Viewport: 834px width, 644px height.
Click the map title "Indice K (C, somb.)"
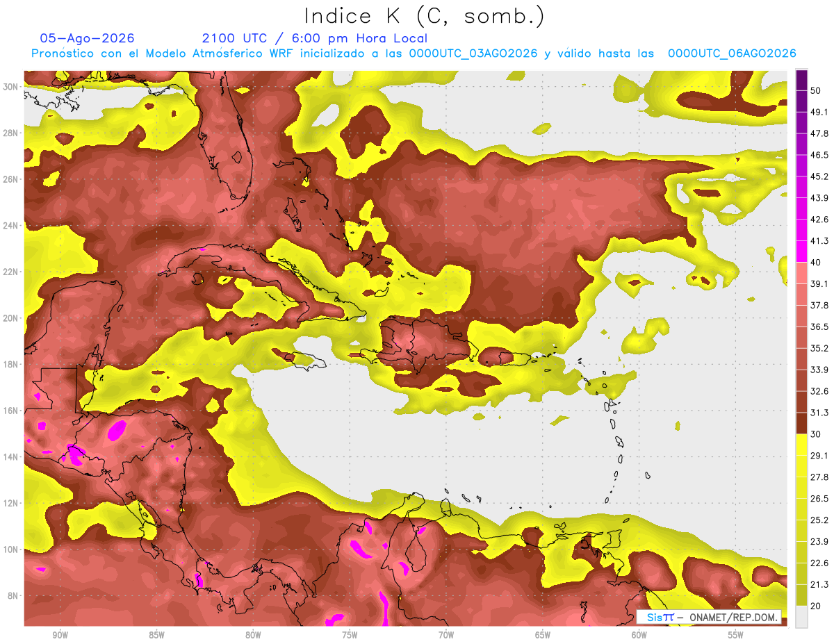coord(424,16)
